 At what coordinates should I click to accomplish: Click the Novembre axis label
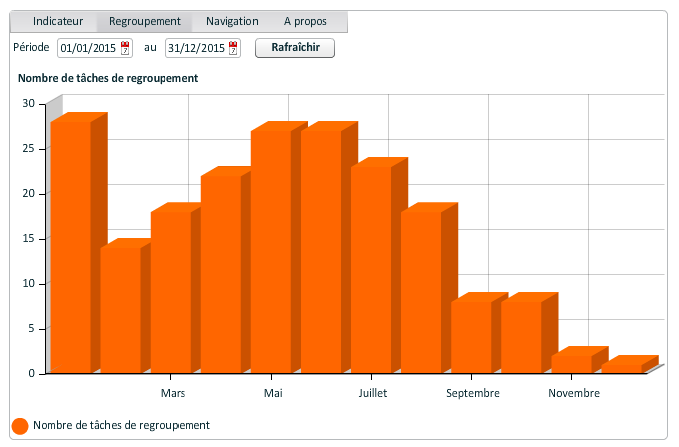click(x=574, y=393)
